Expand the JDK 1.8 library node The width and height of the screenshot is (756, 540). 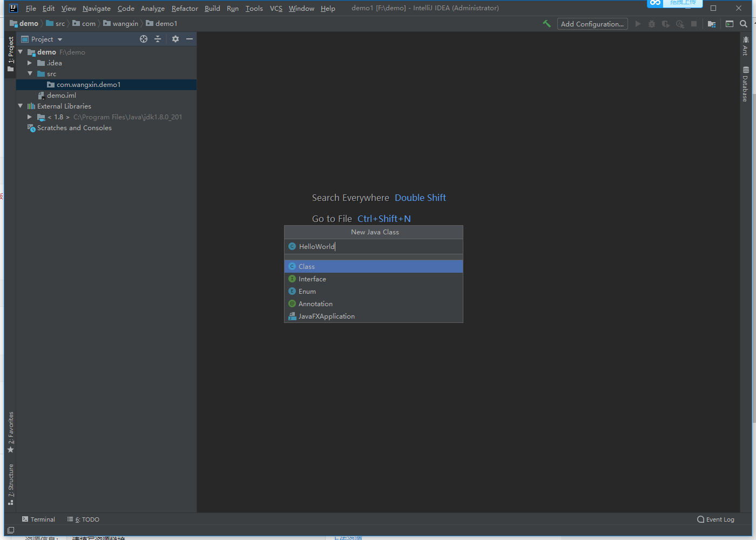[x=30, y=117]
